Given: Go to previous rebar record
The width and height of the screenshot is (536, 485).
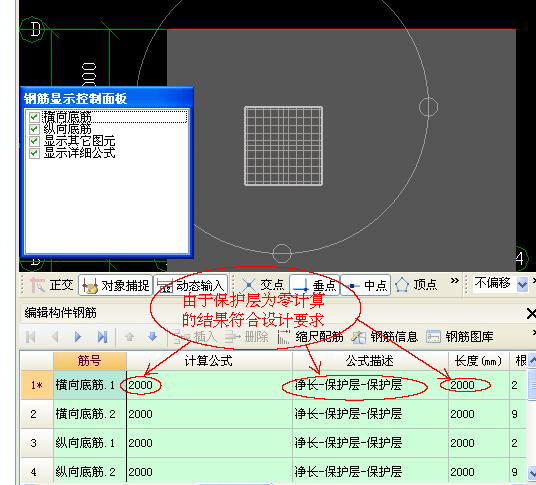Looking at the screenshot, I should 54,337.
